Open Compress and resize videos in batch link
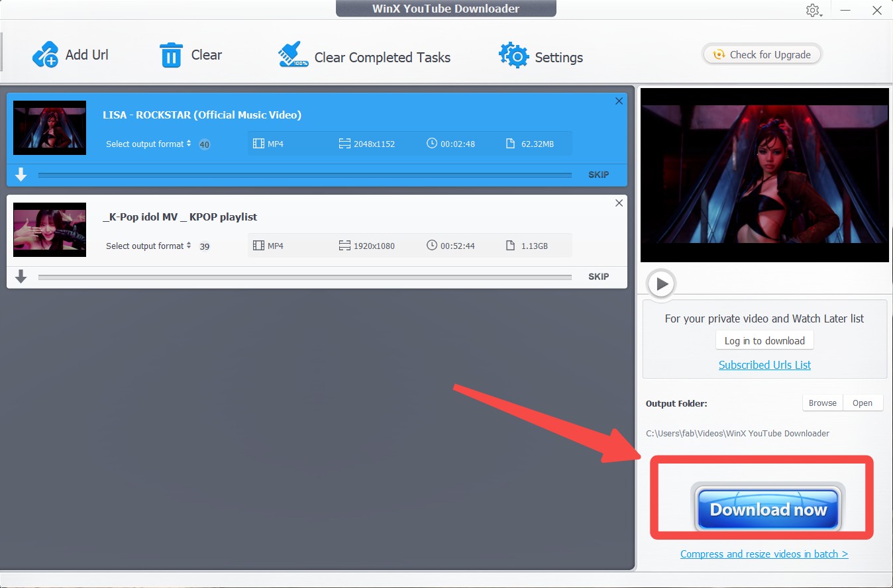893x588 pixels. (764, 554)
